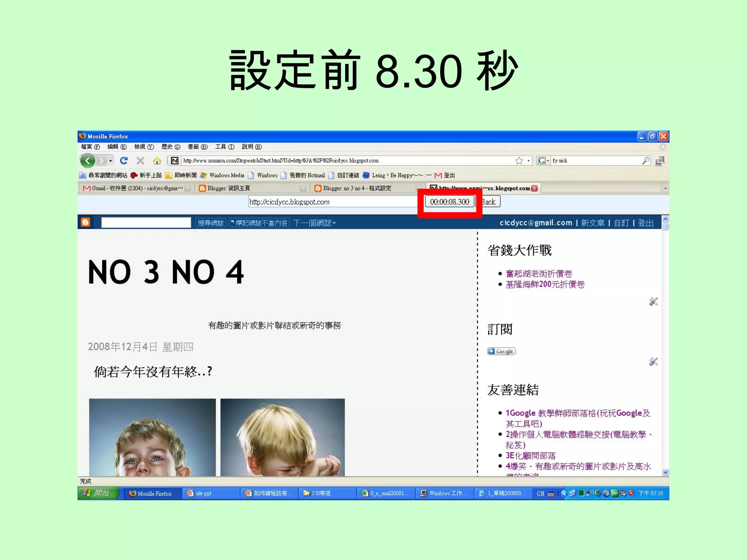Screen dimensions: 747x560
Task: Open the 'NO 3 NO 4' blog title
Action: click(x=166, y=272)
